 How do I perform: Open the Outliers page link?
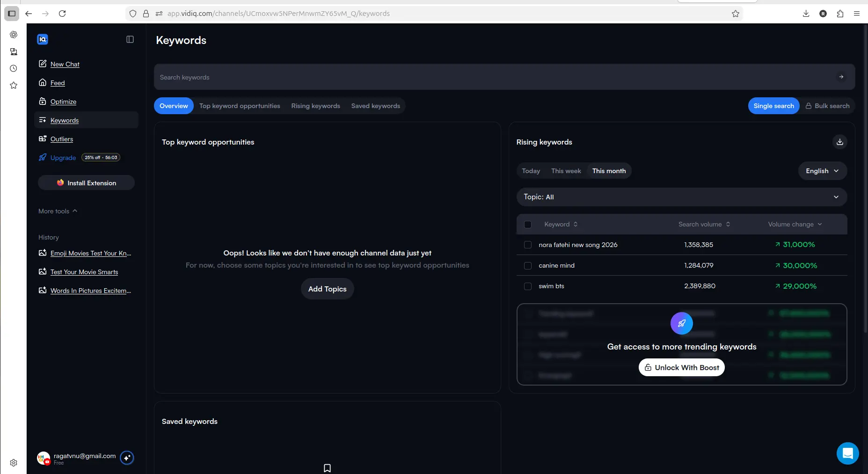[x=62, y=139]
